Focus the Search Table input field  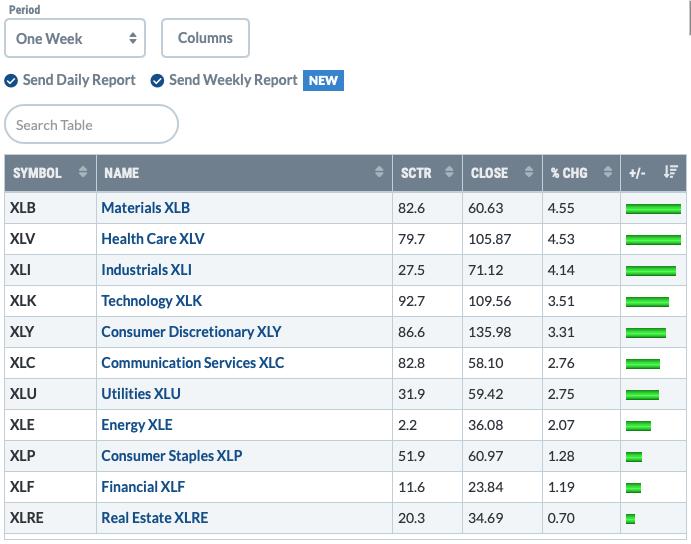(x=91, y=124)
